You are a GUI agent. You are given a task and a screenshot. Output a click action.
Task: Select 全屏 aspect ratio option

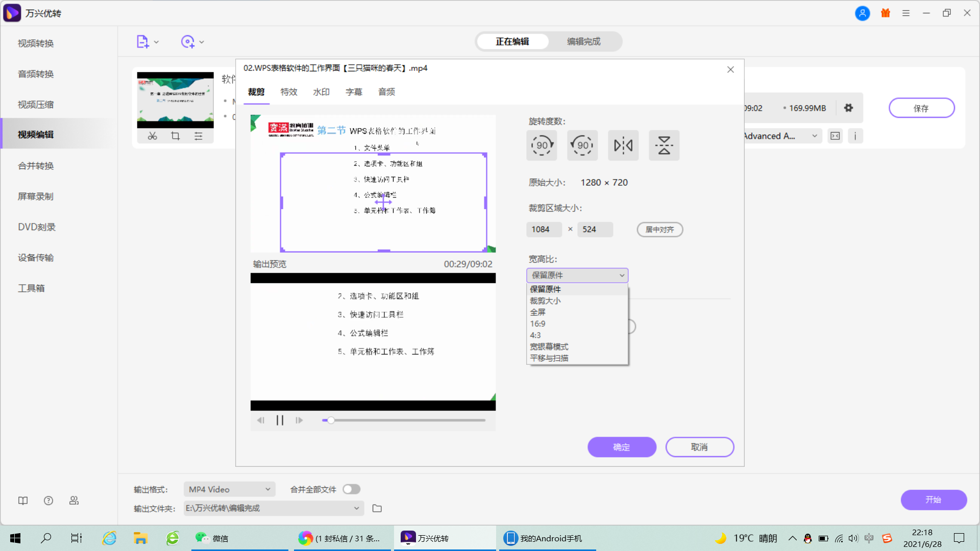click(x=577, y=312)
